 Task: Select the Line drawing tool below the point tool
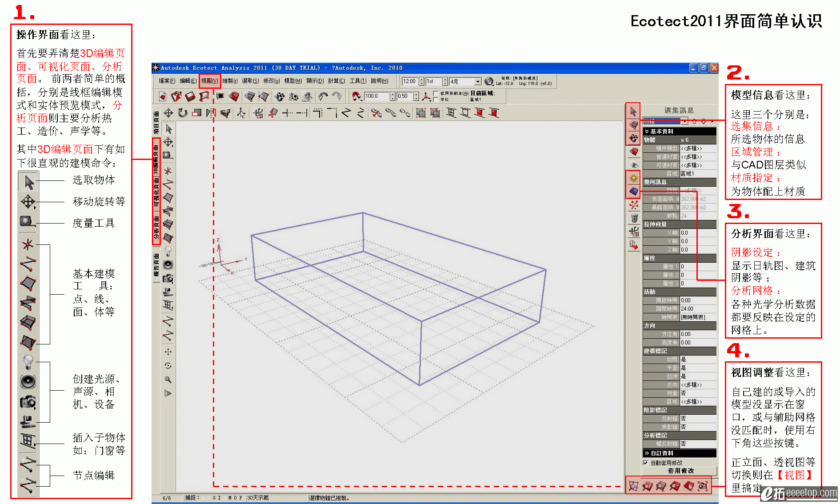coord(168,184)
